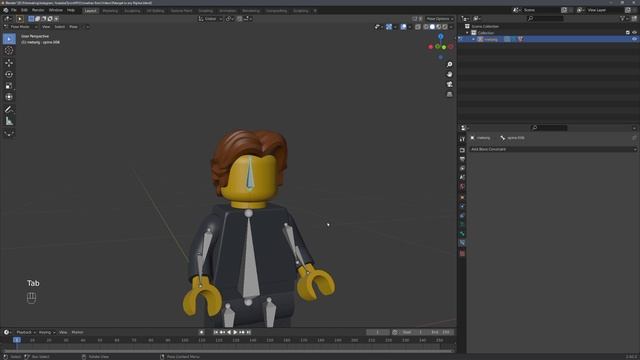The height and width of the screenshot is (360, 640).
Task: Switch to the Modeling workspace tab
Action: [x=110, y=11]
